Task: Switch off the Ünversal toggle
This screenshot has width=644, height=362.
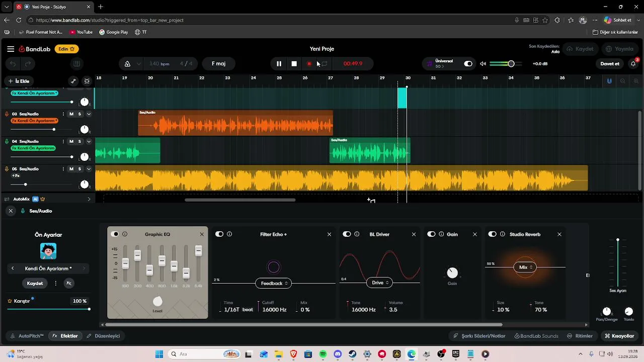Action: coord(468,64)
